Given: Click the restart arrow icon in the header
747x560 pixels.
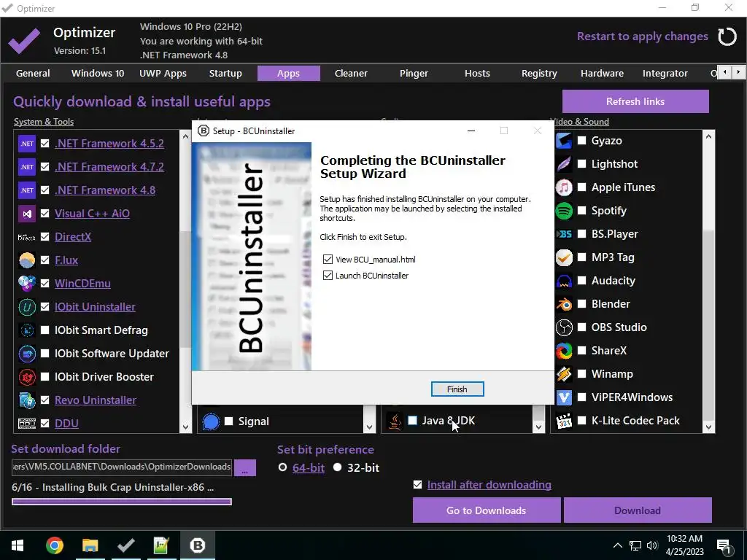Looking at the screenshot, I should (x=727, y=36).
